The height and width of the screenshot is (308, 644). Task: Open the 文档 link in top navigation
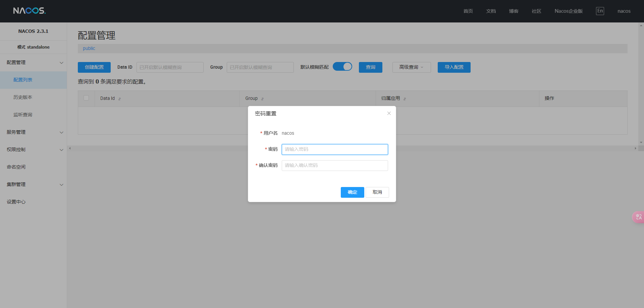click(491, 11)
